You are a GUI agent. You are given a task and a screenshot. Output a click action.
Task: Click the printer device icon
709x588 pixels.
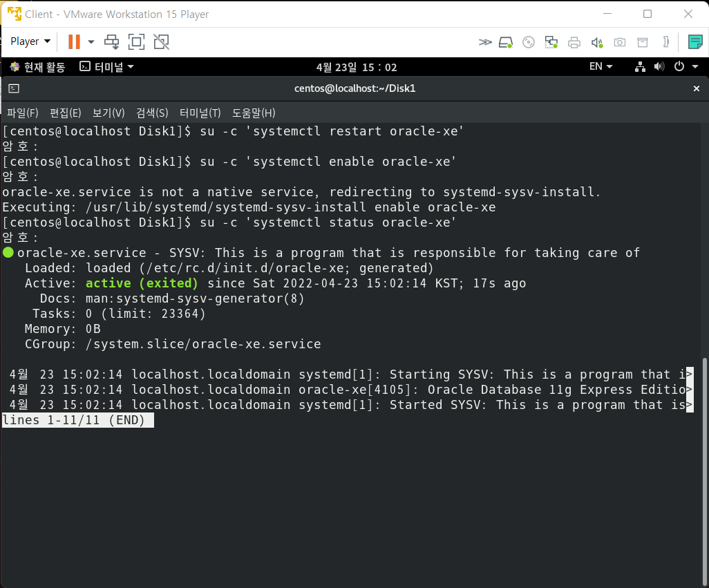coord(574,42)
